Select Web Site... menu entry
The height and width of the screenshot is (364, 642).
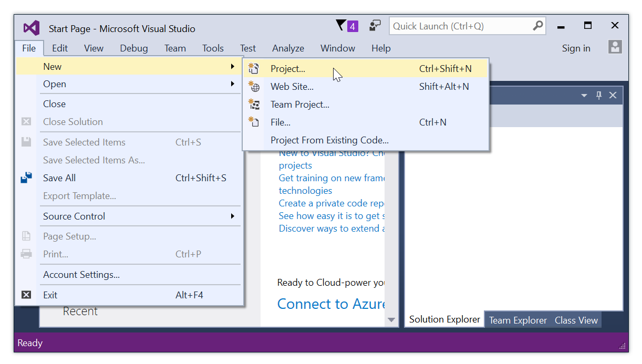pyautogui.click(x=366, y=87)
